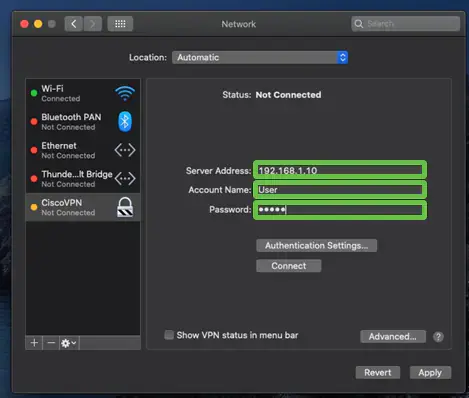Screen dimensions: 469x398
Task: Focus the Password field
Action: pyautogui.click(x=340, y=210)
